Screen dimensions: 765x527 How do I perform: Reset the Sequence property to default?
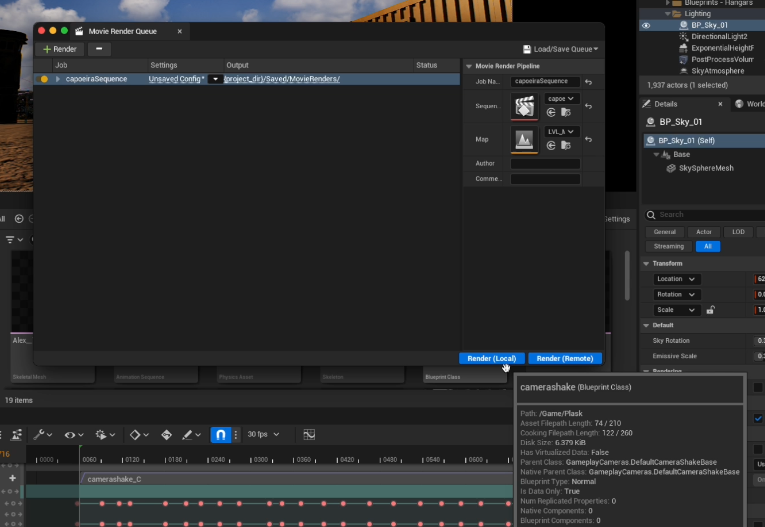pos(588,106)
